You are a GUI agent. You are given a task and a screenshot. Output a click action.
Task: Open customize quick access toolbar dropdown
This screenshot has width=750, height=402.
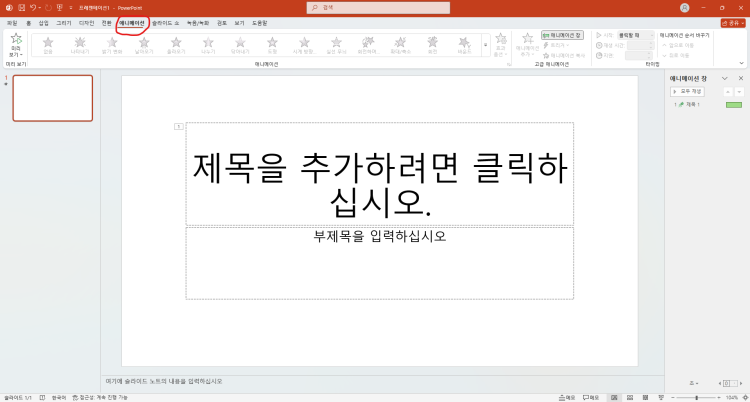pyautogui.click(x=71, y=8)
